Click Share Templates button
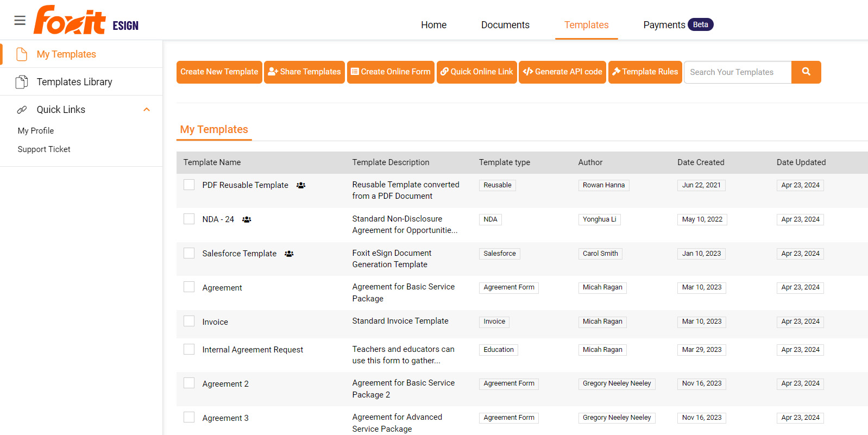Screen dimensions: 868x435 coord(305,72)
